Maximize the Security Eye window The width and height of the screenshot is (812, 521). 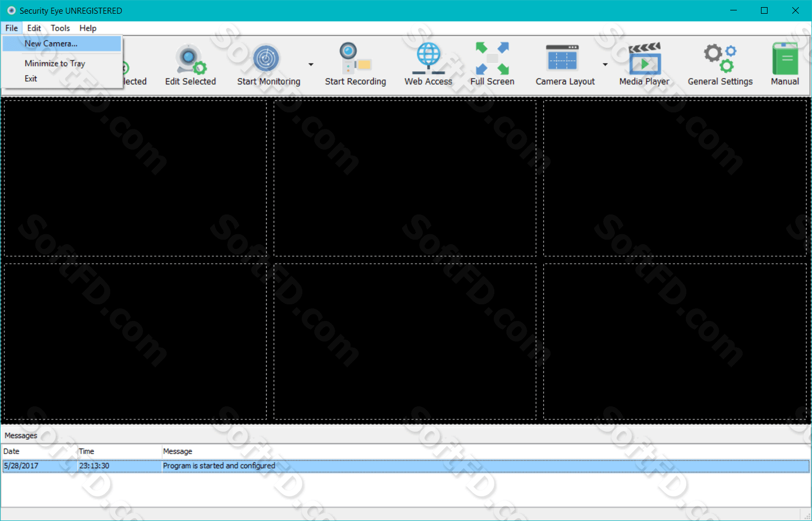point(764,10)
